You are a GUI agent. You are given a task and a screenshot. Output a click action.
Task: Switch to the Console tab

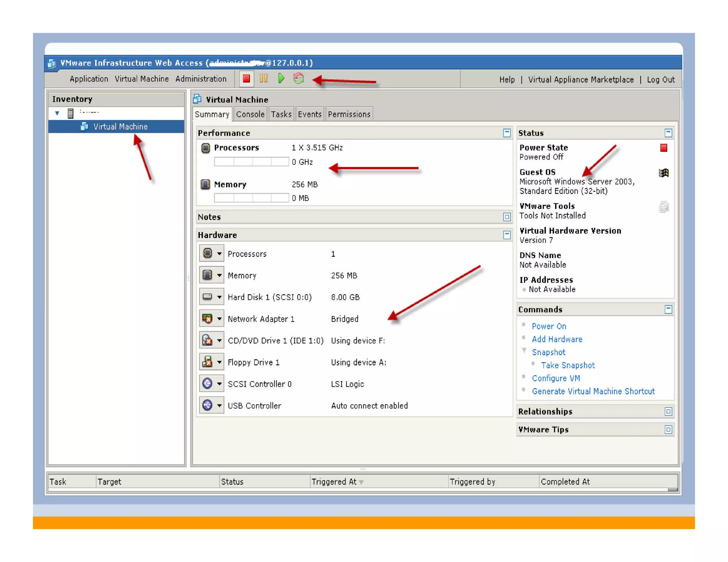pos(250,114)
